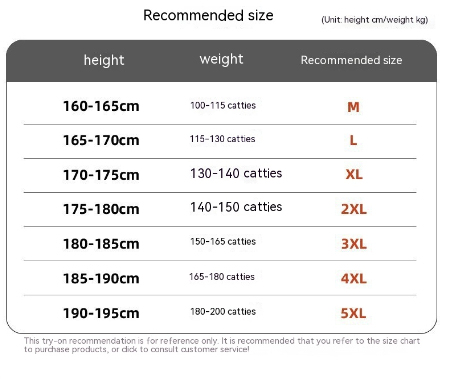Click the 'Recommended size' column header

coord(351,60)
